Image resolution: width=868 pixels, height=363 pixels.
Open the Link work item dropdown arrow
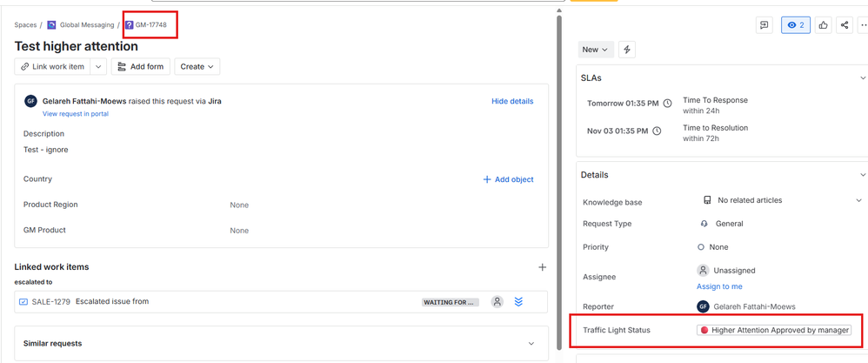pyautogui.click(x=99, y=67)
